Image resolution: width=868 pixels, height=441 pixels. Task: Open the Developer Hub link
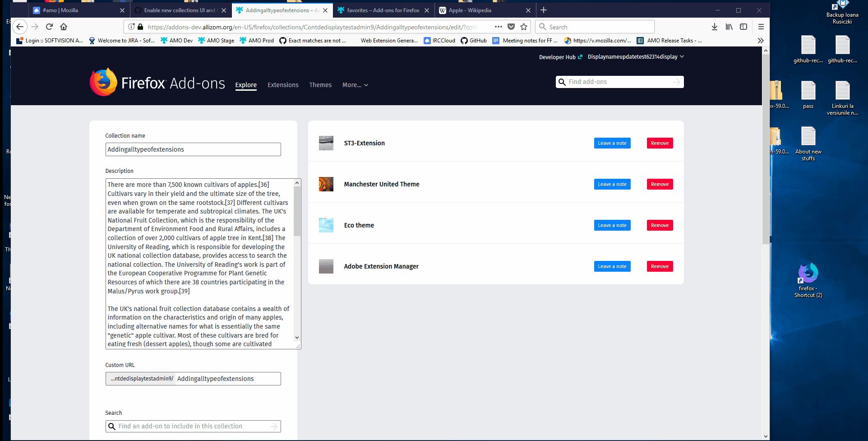(561, 57)
